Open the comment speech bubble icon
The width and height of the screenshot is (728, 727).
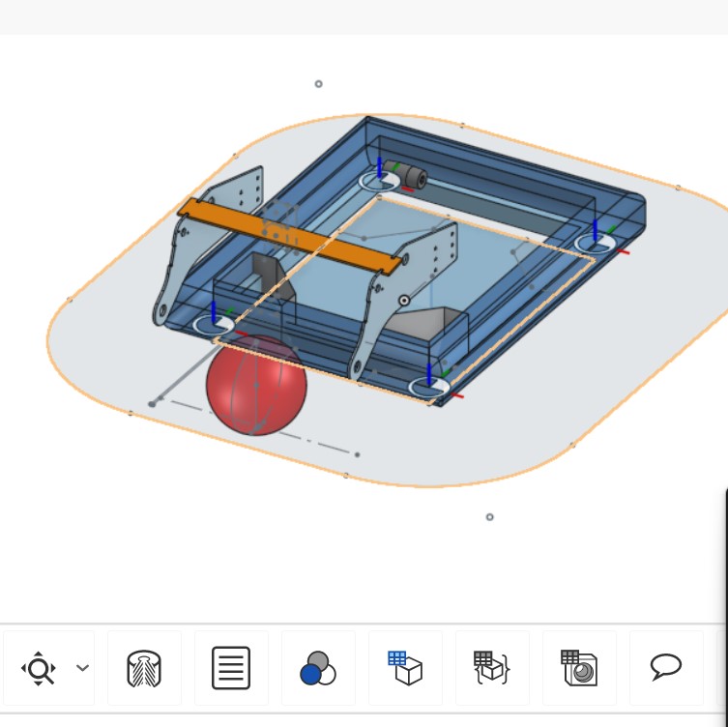(x=666, y=667)
